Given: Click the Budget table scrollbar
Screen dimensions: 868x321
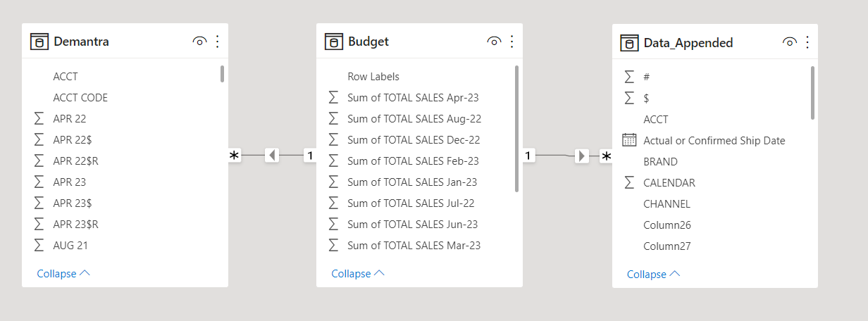Looking at the screenshot, I should coord(517,129).
